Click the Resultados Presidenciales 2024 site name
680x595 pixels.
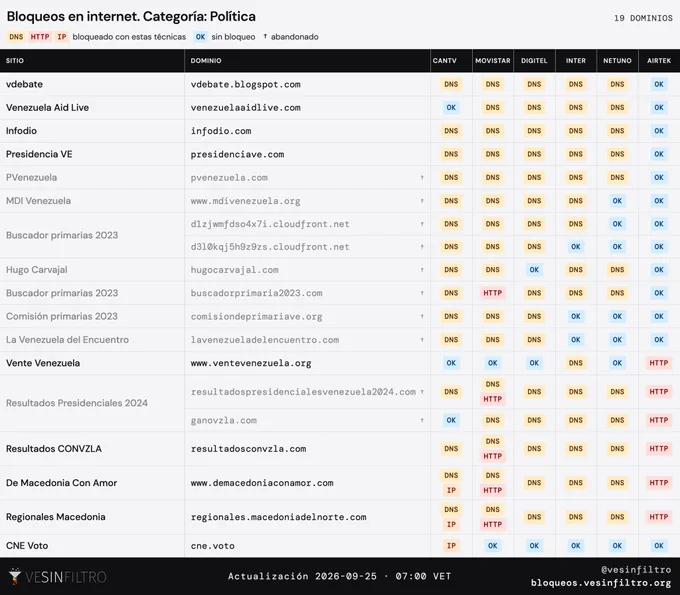77,403
